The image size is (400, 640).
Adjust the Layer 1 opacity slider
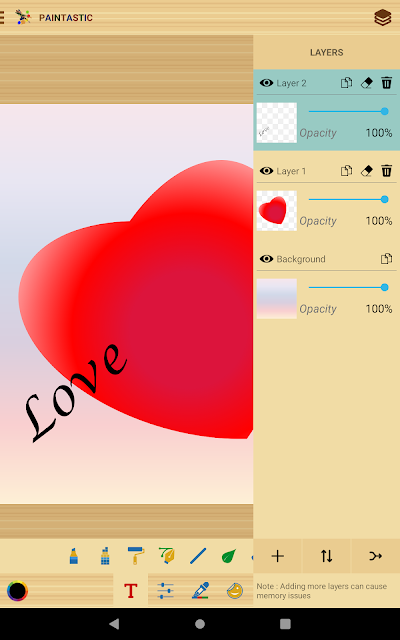point(348,199)
